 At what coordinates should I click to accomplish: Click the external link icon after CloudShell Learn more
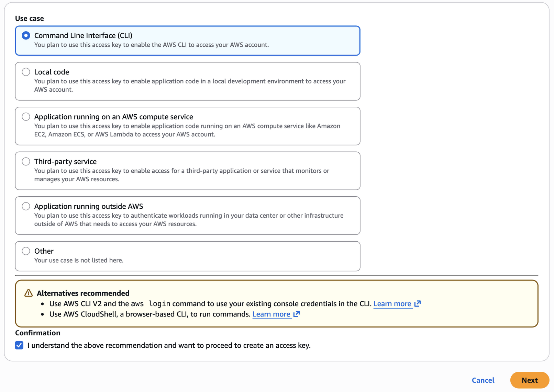click(x=297, y=314)
